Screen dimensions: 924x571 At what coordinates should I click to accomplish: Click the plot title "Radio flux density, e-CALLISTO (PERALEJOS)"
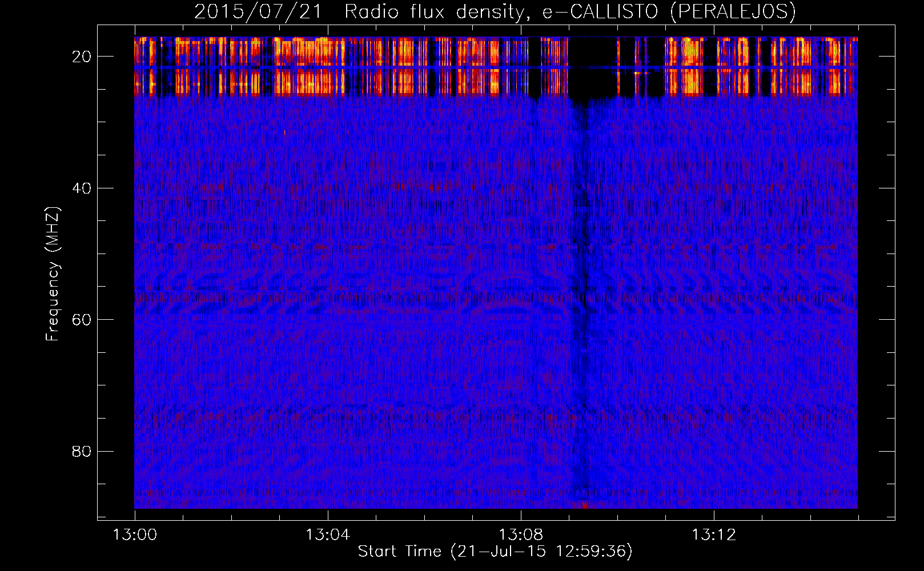point(570,11)
